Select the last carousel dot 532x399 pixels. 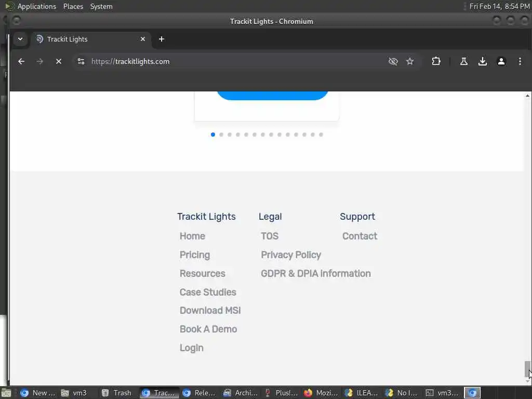click(x=321, y=135)
